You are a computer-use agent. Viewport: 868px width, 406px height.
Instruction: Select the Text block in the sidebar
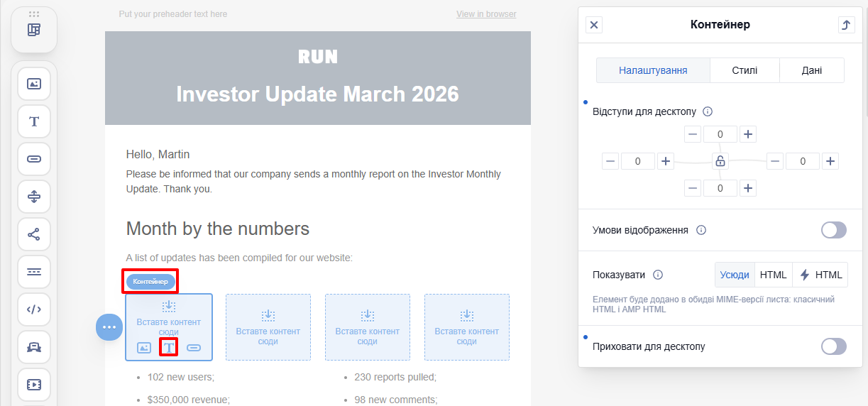pos(34,121)
